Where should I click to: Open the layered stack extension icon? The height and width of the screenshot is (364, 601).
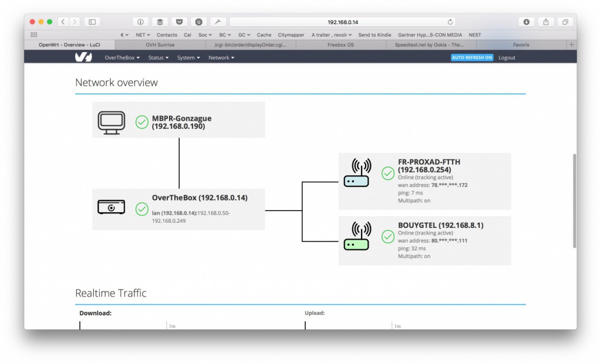tap(160, 22)
